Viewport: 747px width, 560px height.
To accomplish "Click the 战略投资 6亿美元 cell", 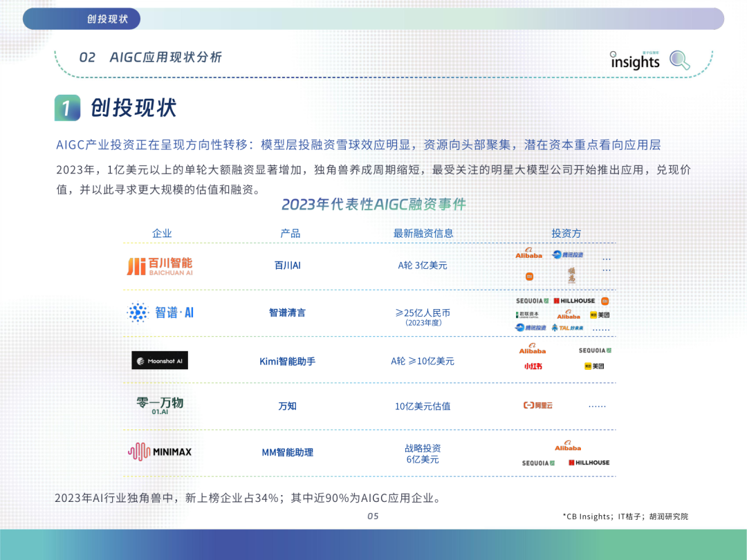I will 423,454.
